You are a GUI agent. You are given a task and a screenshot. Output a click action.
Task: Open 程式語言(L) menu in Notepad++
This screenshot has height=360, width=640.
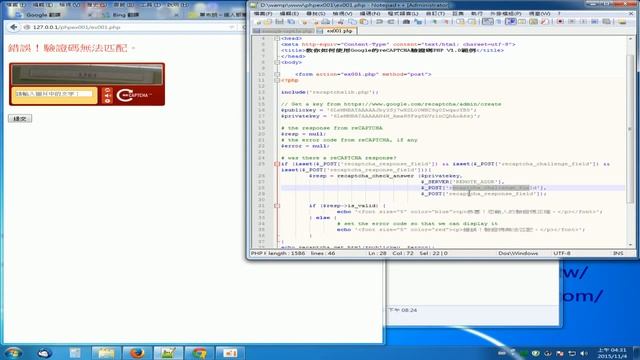pos(403,13)
